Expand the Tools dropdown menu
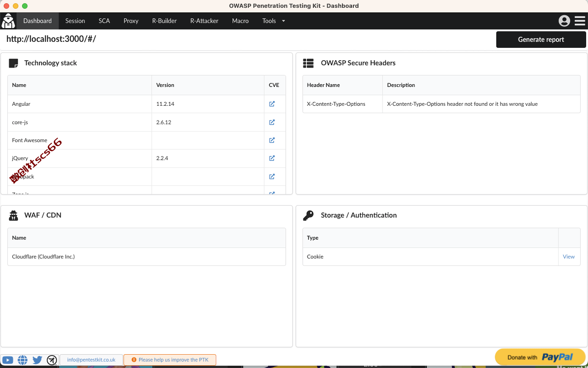 click(274, 21)
